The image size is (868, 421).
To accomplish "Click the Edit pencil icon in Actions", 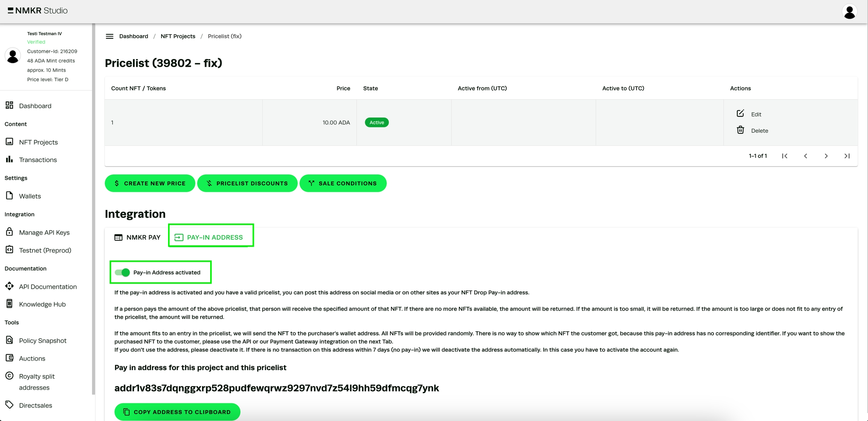I will tap(740, 113).
